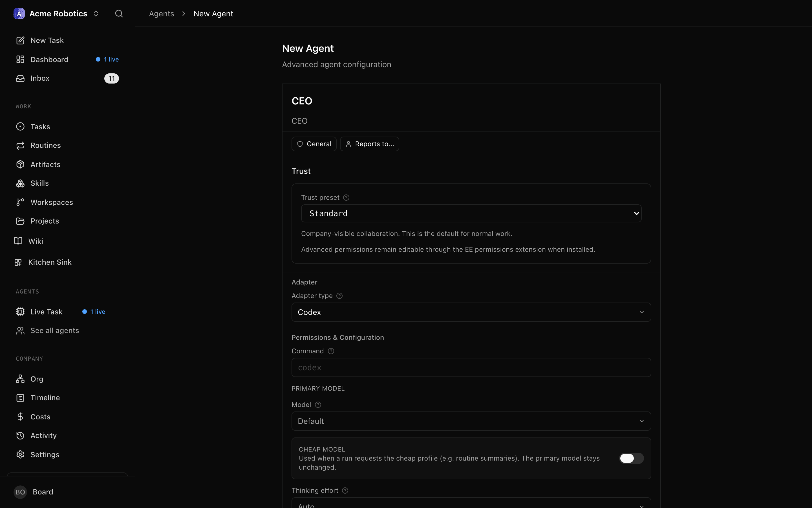The image size is (812, 508).
Task: Open the Workspaces page label
Action: point(52,202)
